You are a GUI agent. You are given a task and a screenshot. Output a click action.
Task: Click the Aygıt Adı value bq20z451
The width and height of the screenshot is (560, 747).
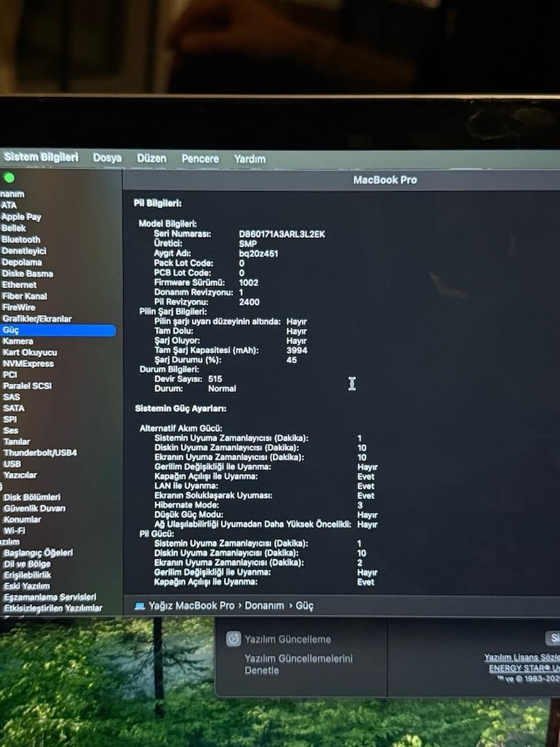pos(259,253)
